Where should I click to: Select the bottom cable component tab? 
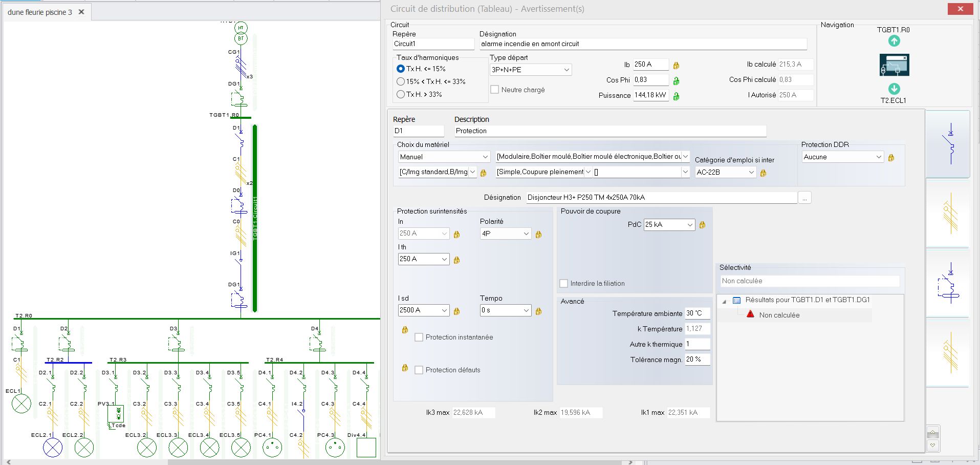pos(948,353)
